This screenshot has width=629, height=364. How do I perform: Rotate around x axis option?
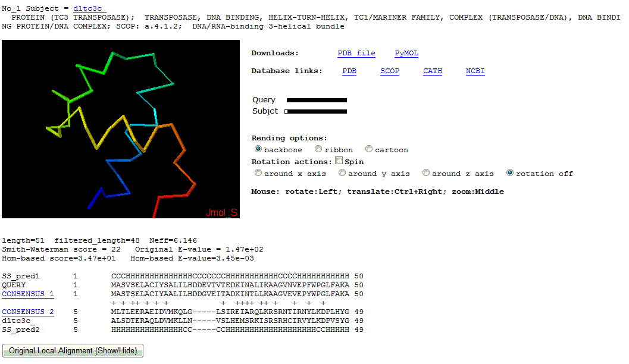(258, 173)
